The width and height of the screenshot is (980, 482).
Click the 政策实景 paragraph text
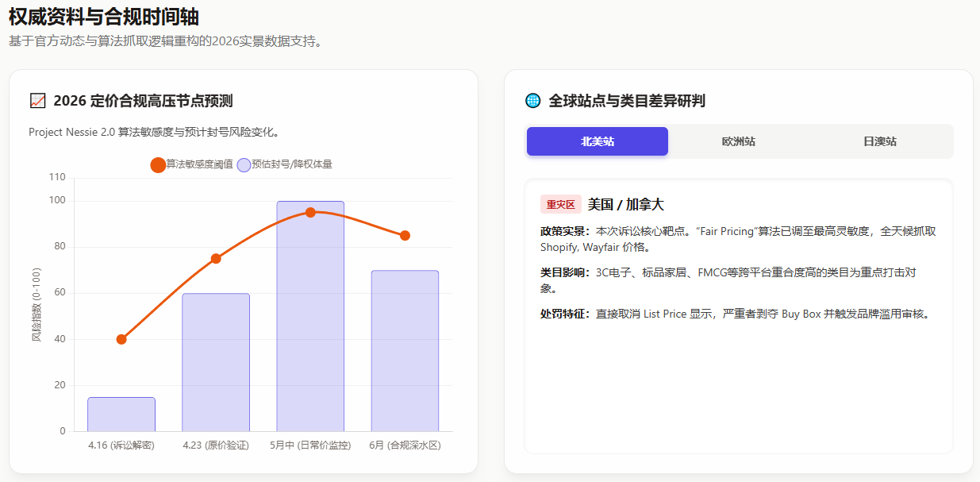click(738, 239)
